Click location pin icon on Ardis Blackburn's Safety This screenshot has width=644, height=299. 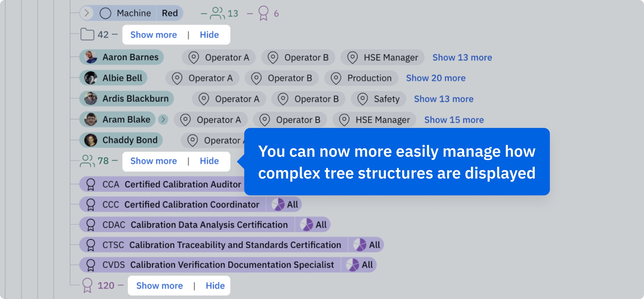pos(363,99)
